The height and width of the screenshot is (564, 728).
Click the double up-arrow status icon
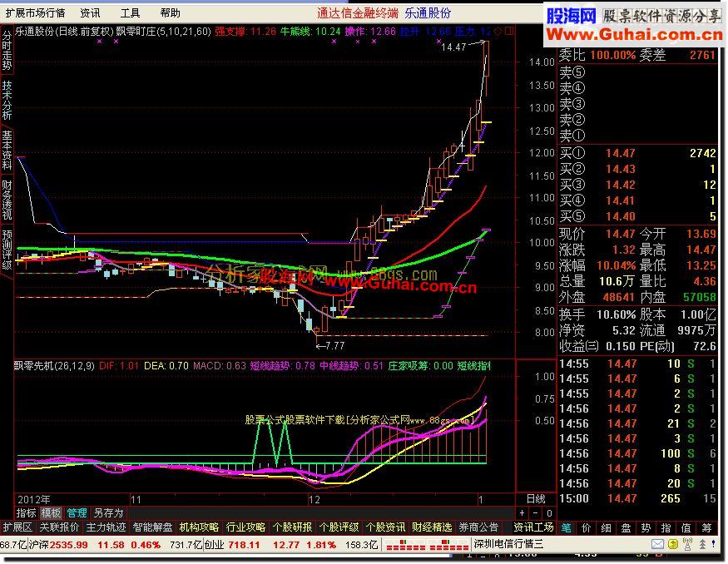pos(703,544)
